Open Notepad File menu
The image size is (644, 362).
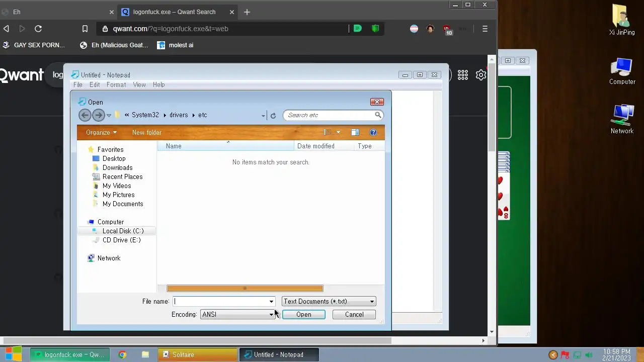(78, 85)
